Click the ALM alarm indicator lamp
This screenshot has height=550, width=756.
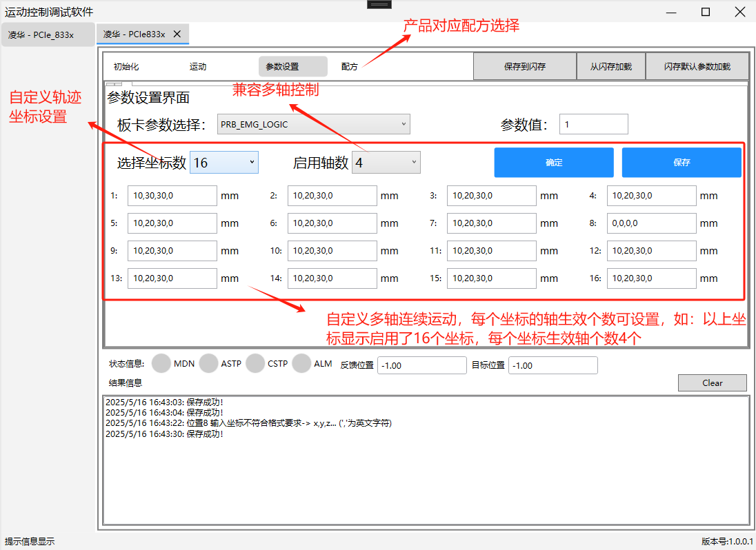coord(301,363)
